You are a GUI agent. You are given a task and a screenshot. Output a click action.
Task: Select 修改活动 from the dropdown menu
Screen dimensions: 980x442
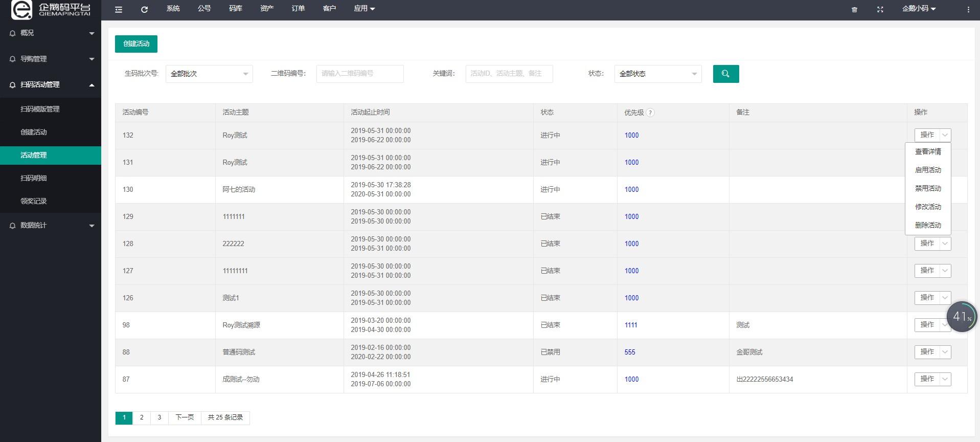coord(928,207)
